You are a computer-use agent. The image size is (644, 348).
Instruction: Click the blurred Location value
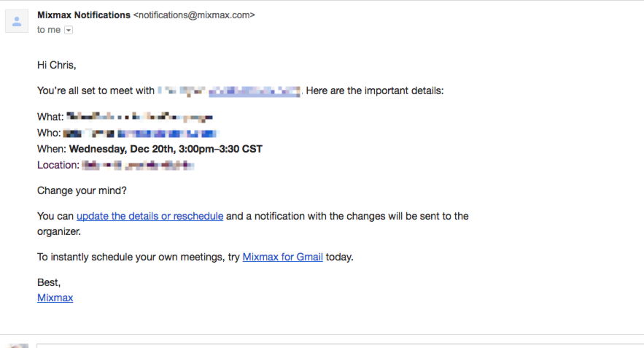tap(138, 166)
